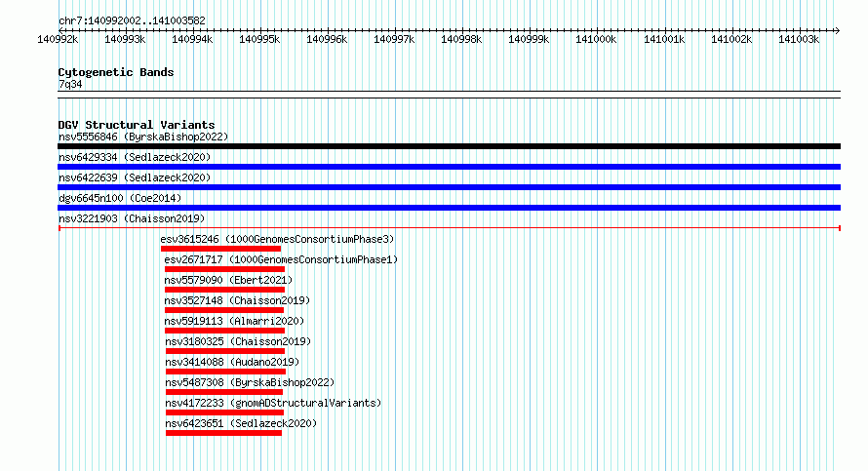Click the 7q34 cytogenetic band bar

point(449,95)
